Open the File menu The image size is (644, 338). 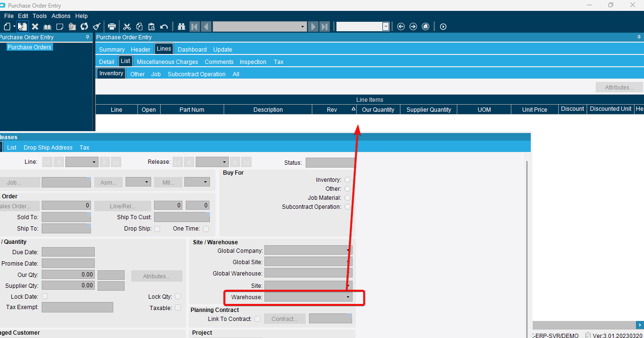[x=9, y=16]
